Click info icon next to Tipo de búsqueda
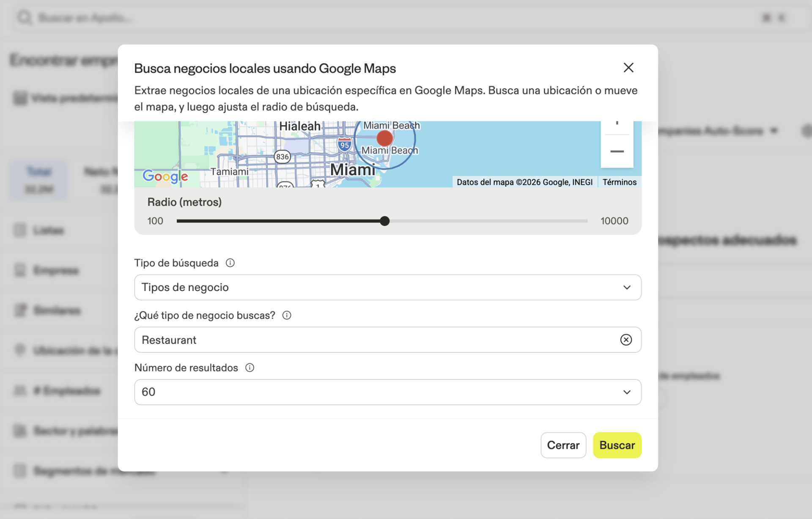Screen dimensions: 812x519 coord(230,263)
